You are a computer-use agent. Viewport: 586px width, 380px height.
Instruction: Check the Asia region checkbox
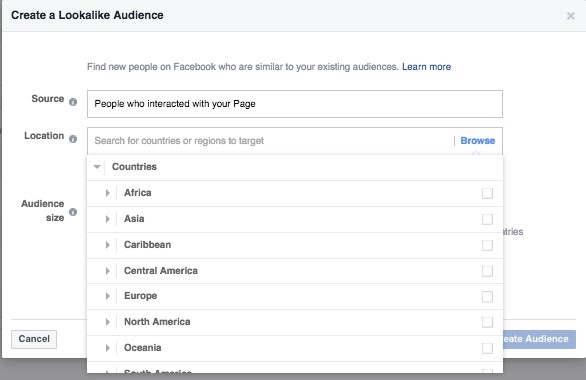(487, 219)
